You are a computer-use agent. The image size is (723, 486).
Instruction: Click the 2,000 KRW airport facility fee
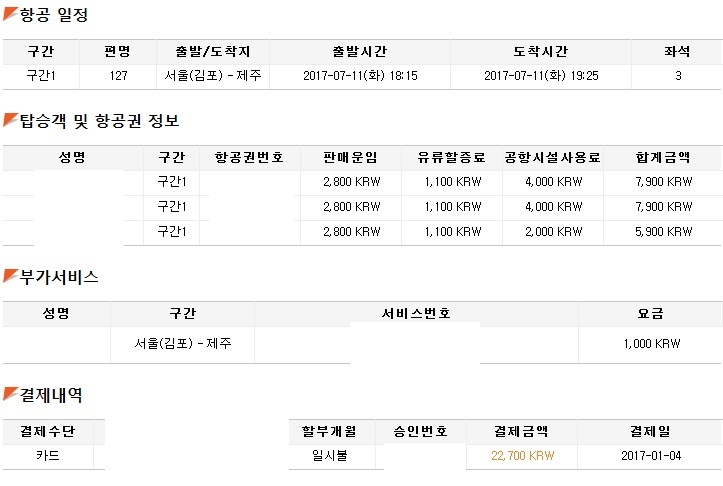[553, 232]
